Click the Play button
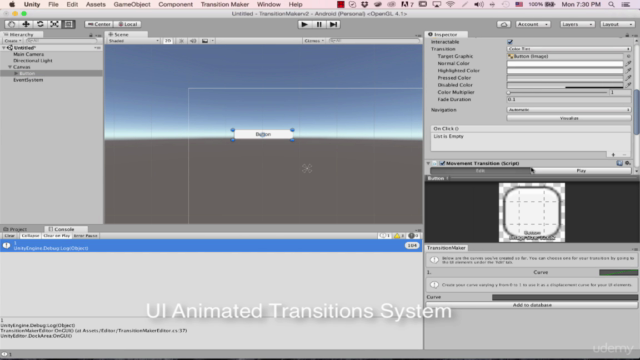The height and width of the screenshot is (360, 640). [x=304, y=24]
